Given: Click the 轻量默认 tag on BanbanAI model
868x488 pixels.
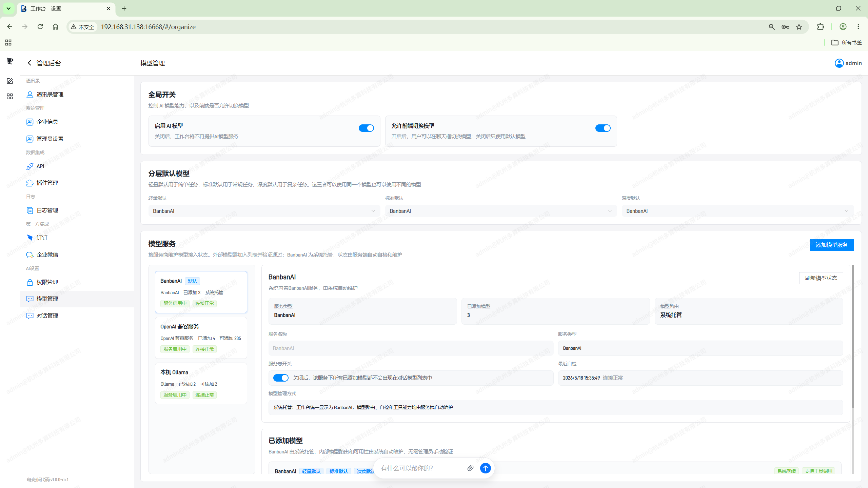Looking at the screenshot, I should pyautogui.click(x=311, y=471).
